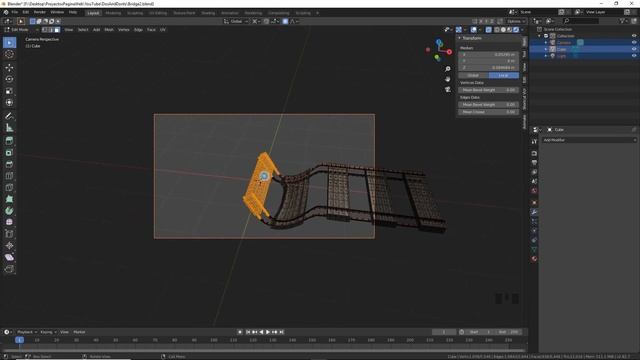Open the Add Modifier dropdown
This screenshot has width=640, height=360.
click(x=589, y=140)
